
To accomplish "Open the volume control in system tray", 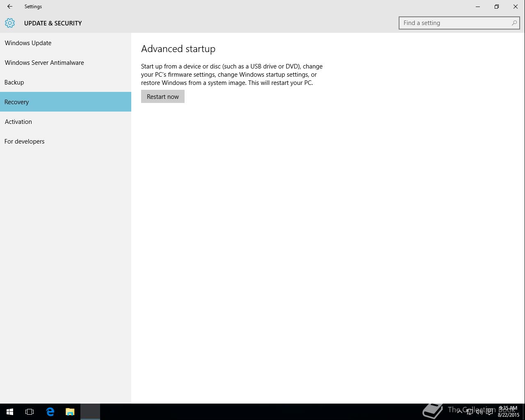I will click(x=479, y=412).
